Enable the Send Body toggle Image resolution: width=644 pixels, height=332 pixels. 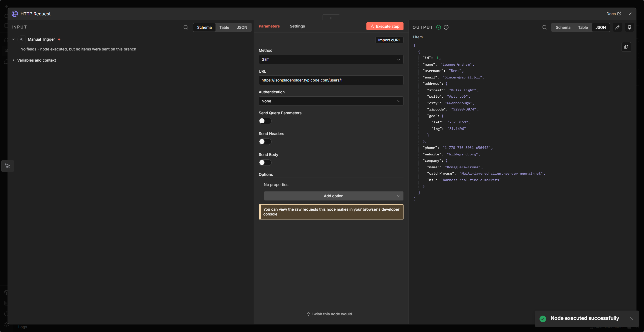click(265, 163)
